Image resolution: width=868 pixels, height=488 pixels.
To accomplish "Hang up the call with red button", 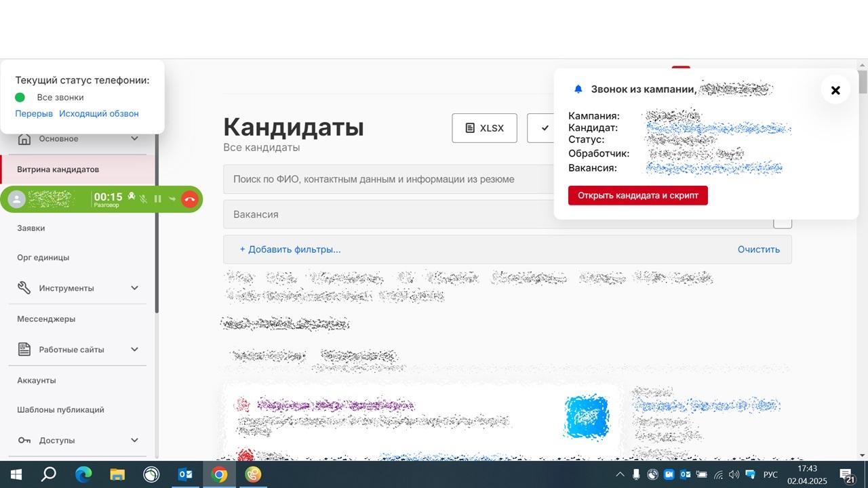I will pos(189,199).
